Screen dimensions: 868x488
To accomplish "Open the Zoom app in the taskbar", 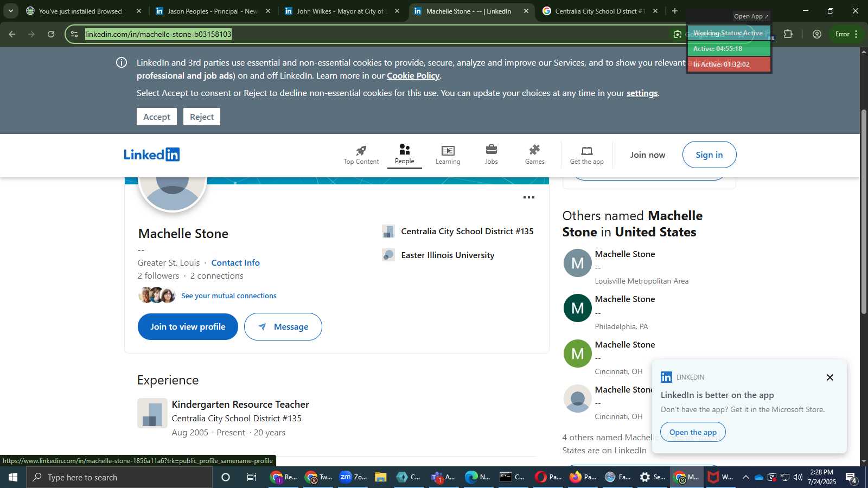I will [x=353, y=477].
